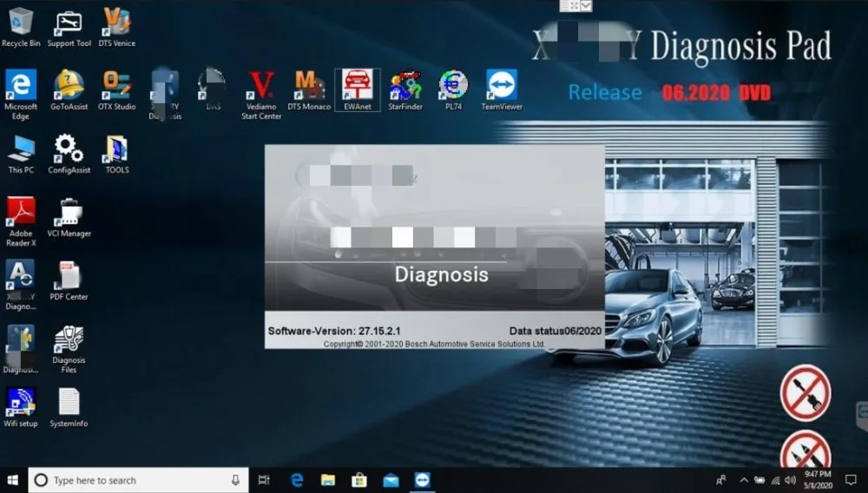Expand the top remote-session toolbar chevron

click(x=586, y=5)
